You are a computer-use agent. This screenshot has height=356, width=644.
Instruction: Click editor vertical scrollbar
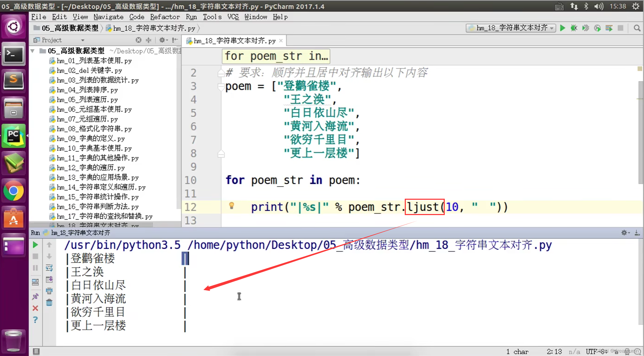click(641, 132)
